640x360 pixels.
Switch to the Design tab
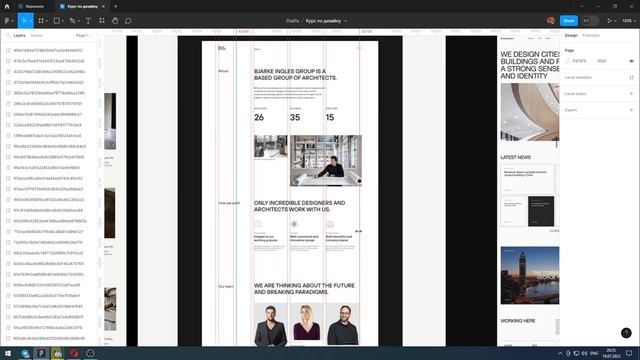coord(571,36)
